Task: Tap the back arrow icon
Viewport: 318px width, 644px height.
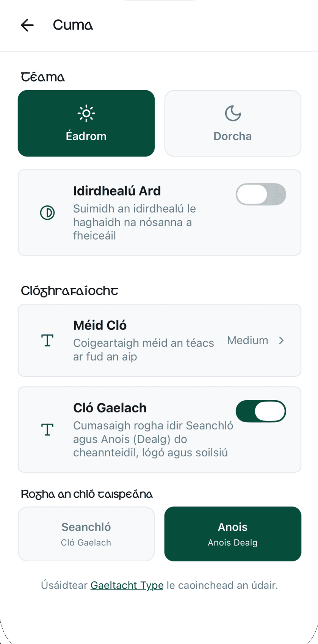Action: [x=27, y=25]
